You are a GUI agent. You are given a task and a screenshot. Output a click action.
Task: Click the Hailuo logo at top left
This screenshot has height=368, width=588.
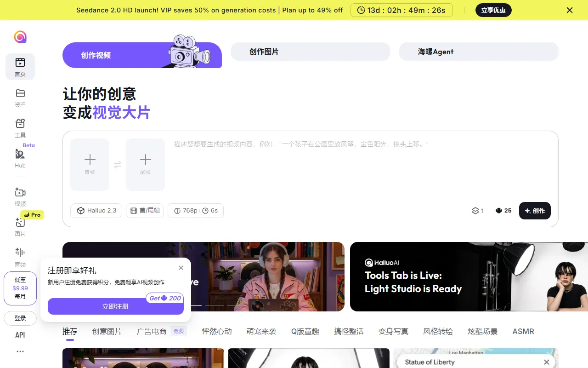coord(20,37)
